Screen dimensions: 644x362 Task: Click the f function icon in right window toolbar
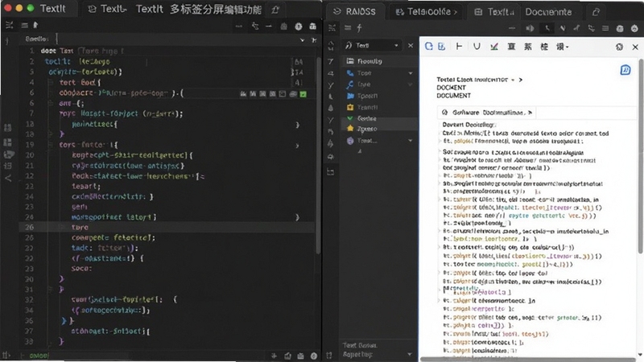359,28
